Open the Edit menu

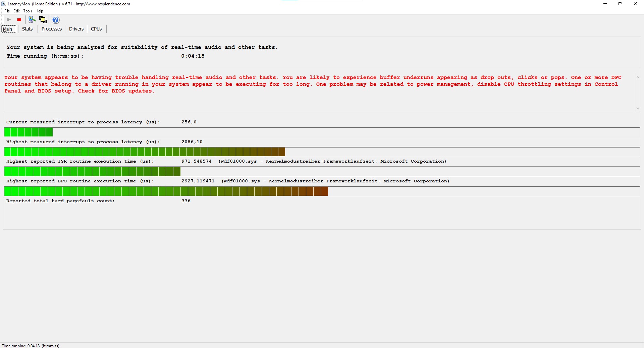click(16, 11)
